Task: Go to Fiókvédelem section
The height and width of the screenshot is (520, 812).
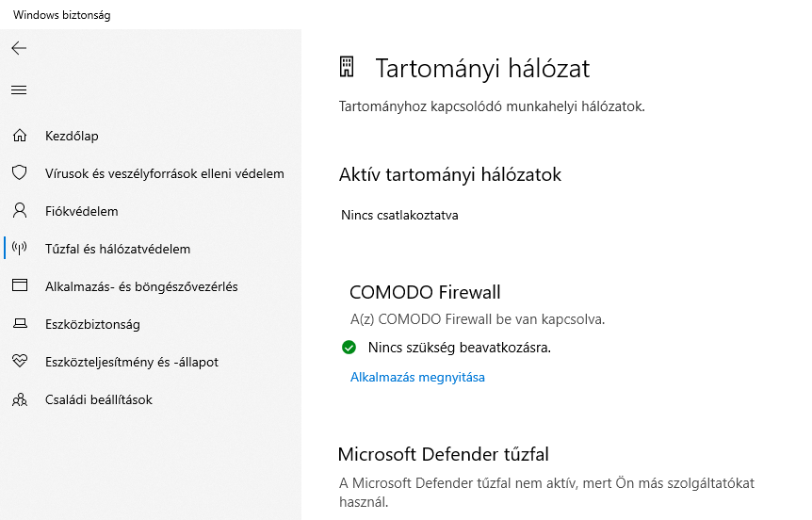Action: (x=81, y=211)
